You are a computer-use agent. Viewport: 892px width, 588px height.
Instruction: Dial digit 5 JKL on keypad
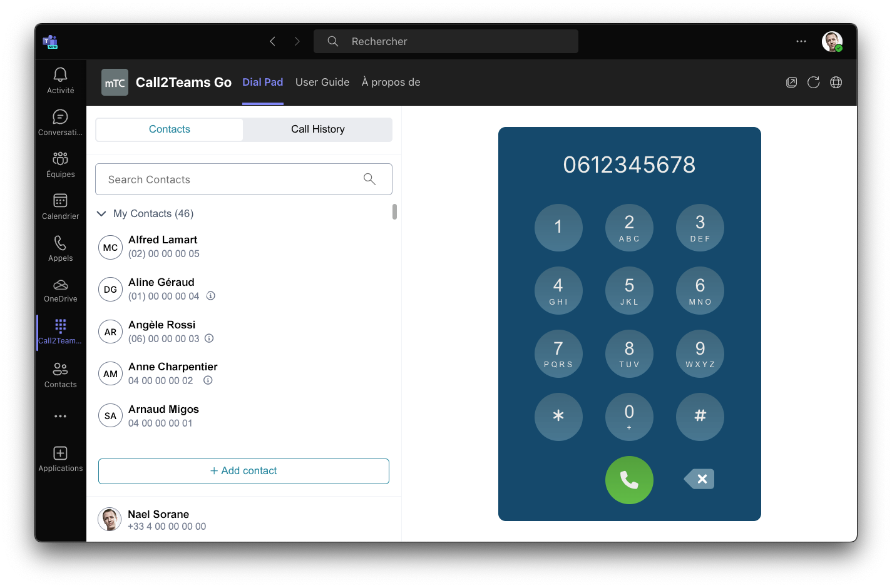click(x=629, y=291)
